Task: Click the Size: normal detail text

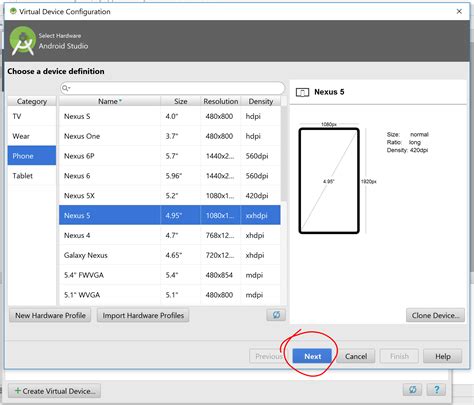Action: tap(407, 134)
